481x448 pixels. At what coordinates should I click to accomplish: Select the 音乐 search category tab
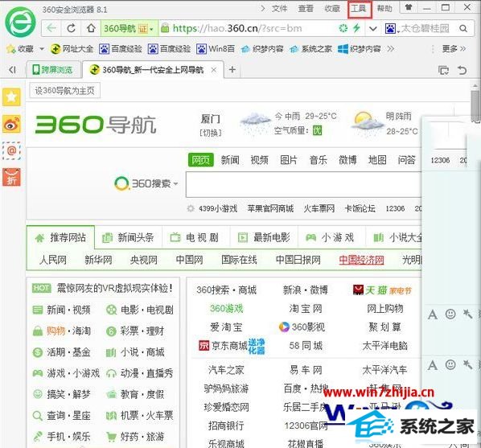click(319, 160)
